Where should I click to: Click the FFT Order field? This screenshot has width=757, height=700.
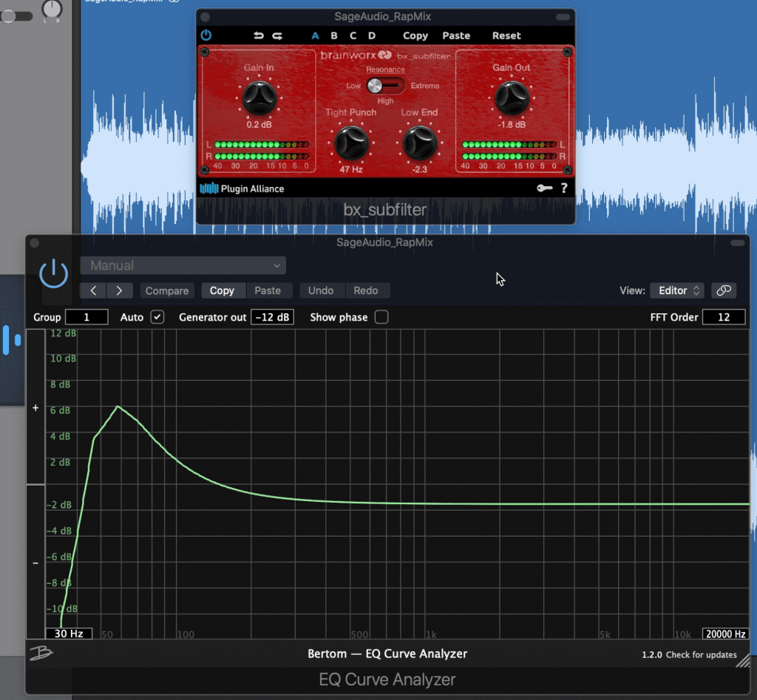coord(724,317)
